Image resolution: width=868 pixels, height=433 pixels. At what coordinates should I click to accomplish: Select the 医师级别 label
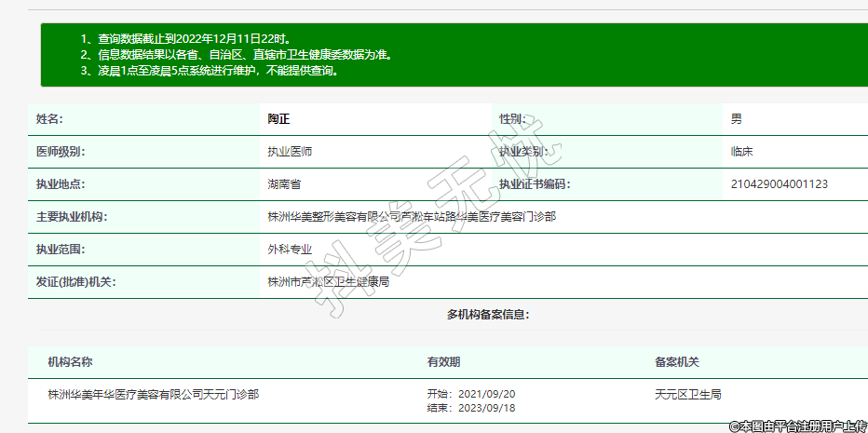pos(61,152)
